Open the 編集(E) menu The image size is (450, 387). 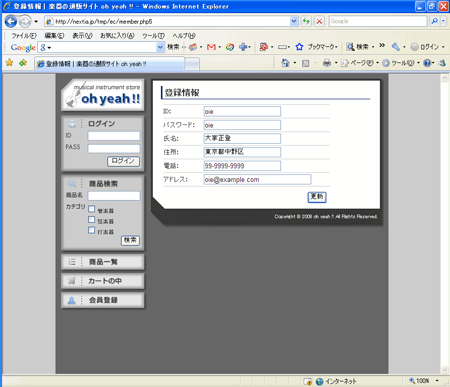click(54, 36)
